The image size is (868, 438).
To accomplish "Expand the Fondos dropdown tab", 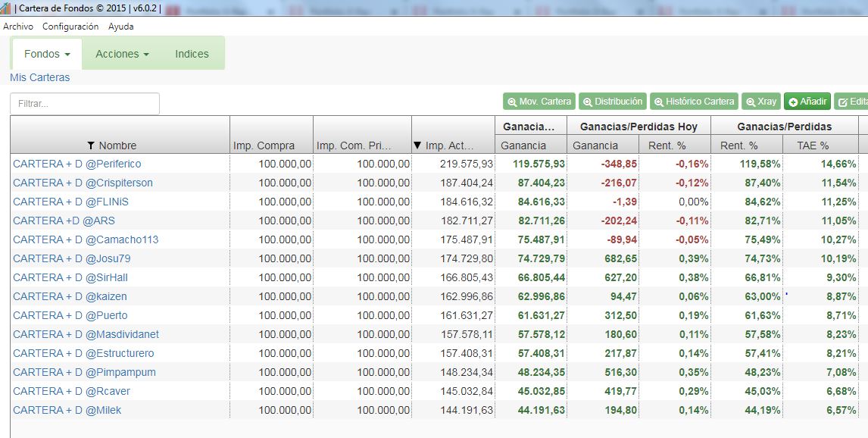I will pyautogui.click(x=47, y=54).
